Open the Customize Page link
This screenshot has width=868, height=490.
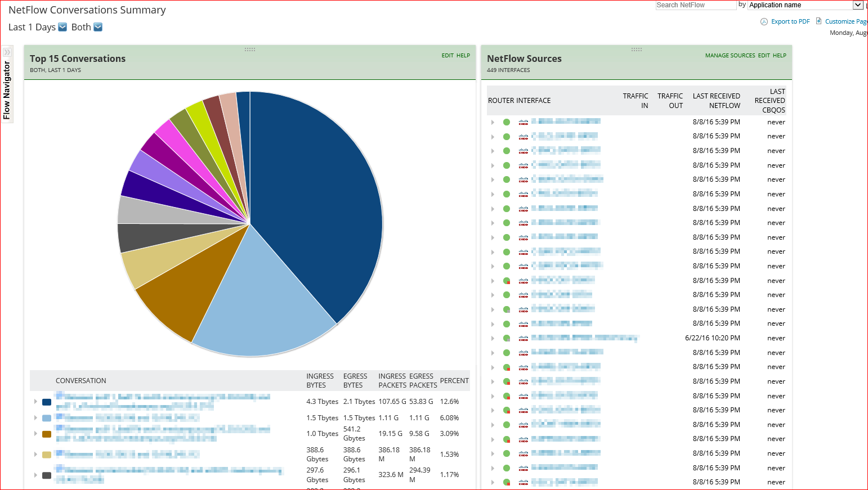pos(846,21)
